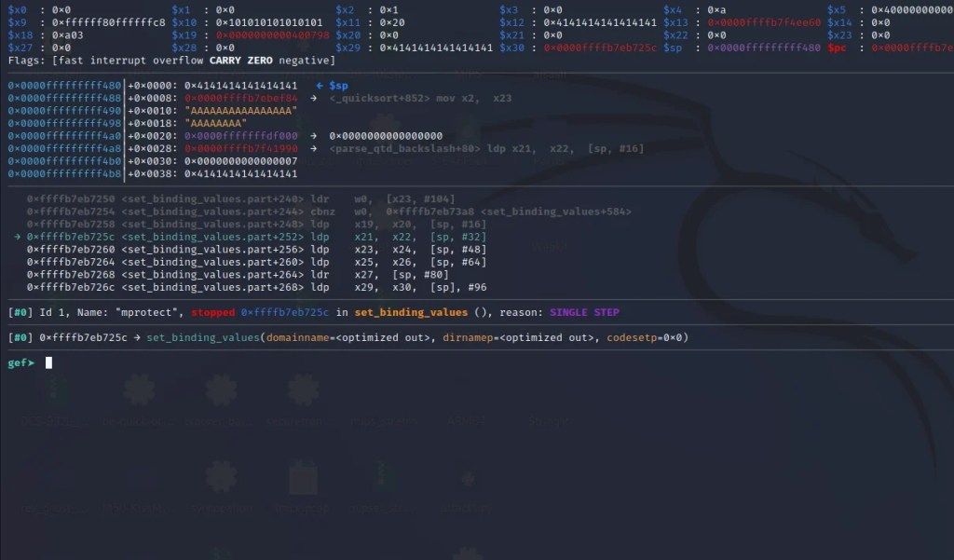Click operands 'x23, x24, [sp, #48]'

click(420, 250)
